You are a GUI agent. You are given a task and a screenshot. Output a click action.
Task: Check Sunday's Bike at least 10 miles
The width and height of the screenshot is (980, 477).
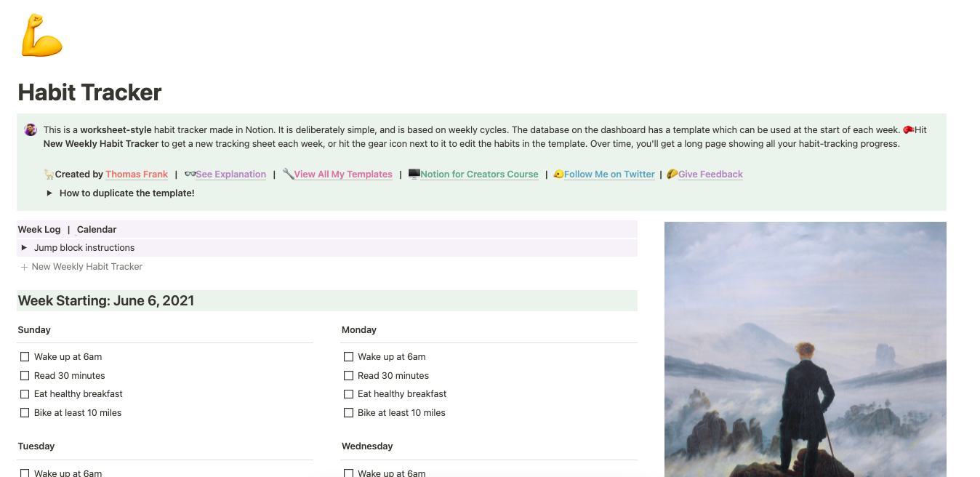(x=25, y=413)
